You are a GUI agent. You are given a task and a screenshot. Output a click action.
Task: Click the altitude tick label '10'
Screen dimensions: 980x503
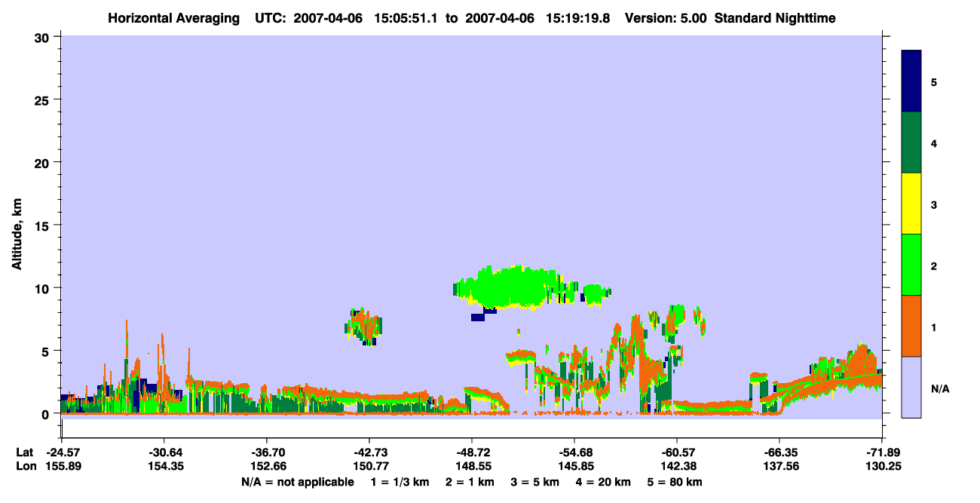coord(44,288)
